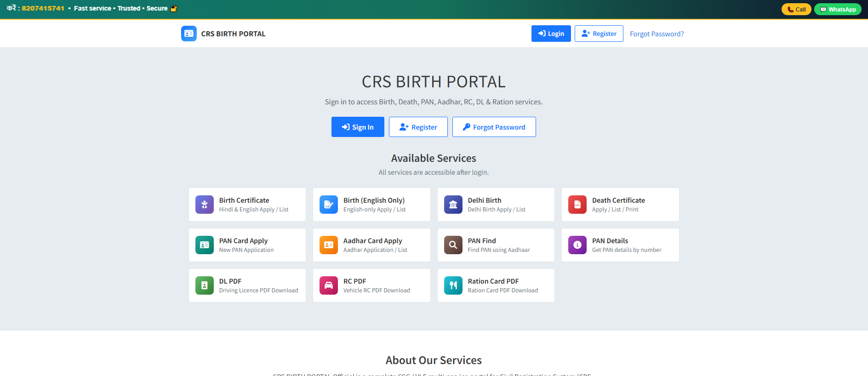Open the Forgot Password key button
Screen dimensions: 868x376
pyautogui.click(x=494, y=127)
